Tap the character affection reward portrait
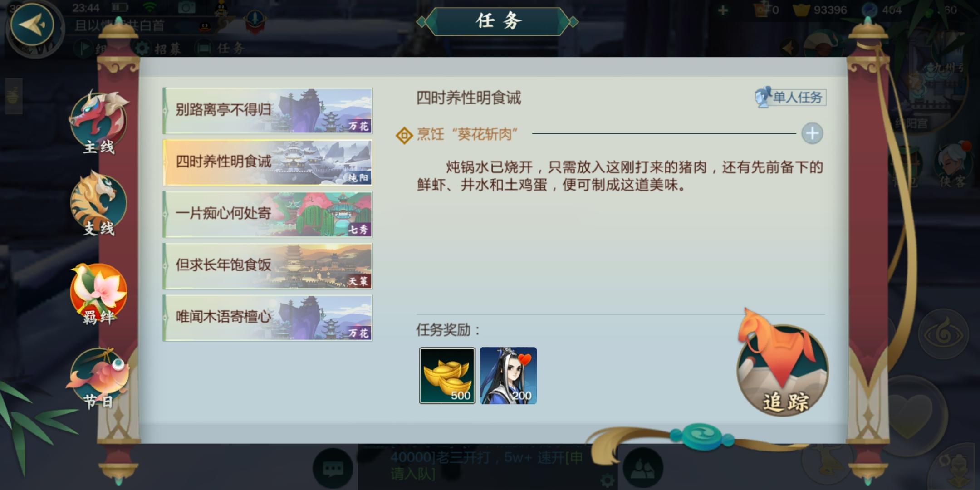This screenshot has width=980, height=490. point(508,376)
